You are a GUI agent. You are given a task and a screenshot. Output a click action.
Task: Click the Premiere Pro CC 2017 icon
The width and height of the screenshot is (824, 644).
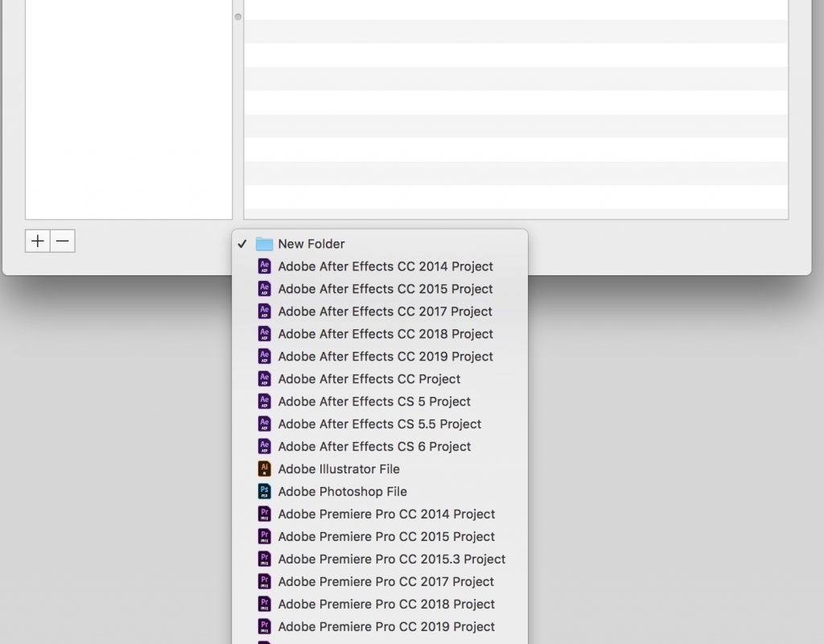click(264, 581)
